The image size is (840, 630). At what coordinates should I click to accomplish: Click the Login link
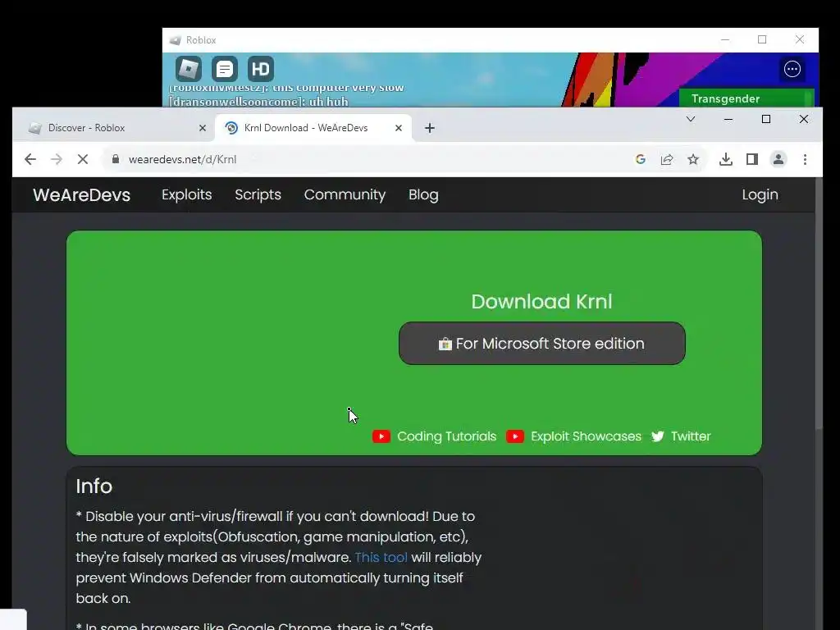coord(760,194)
